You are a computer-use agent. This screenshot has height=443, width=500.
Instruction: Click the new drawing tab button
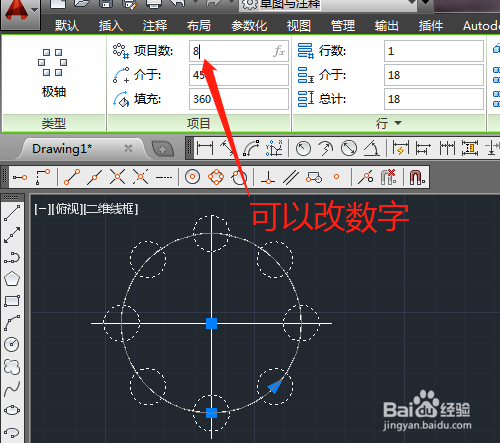(163, 149)
